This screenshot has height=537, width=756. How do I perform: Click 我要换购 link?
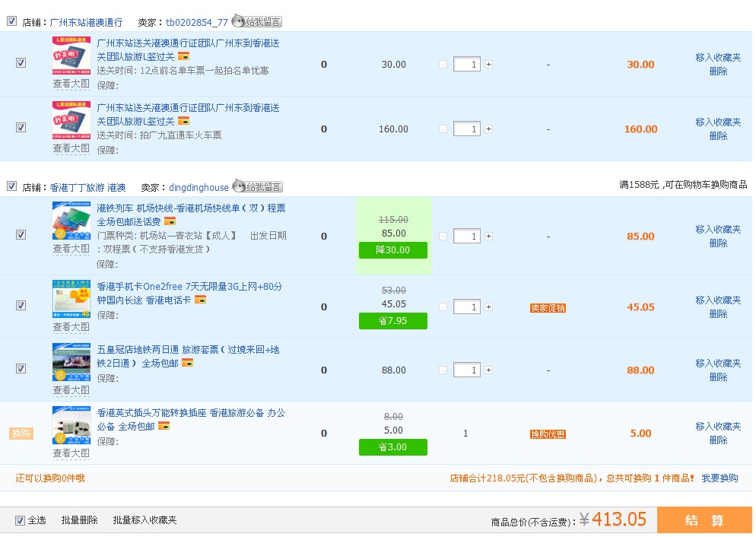coord(719,478)
